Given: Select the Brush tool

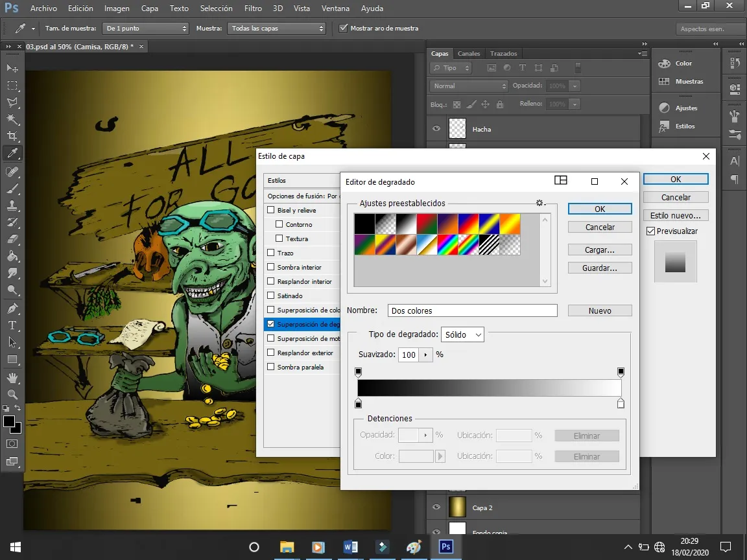Looking at the screenshot, I should click(12, 189).
